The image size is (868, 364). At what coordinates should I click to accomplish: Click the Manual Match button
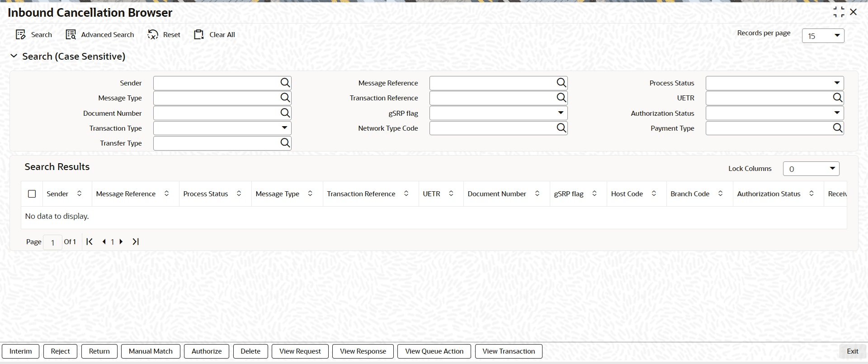(151, 351)
